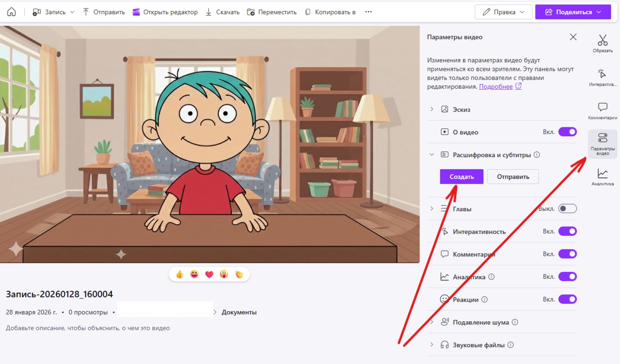Open the Правка edit mode dropdown
Viewport: 620px width, 364px height.
coord(503,12)
